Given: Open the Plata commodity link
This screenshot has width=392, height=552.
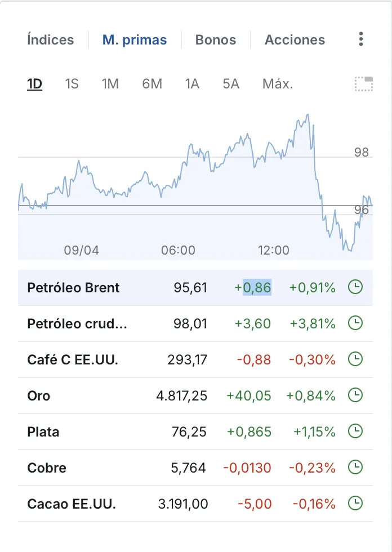Looking at the screenshot, I should tap(43, 432).
